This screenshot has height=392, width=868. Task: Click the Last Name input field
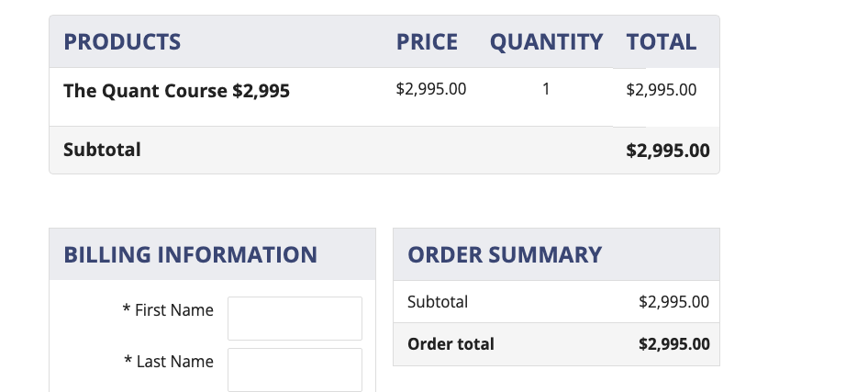(x=295, y=369)
